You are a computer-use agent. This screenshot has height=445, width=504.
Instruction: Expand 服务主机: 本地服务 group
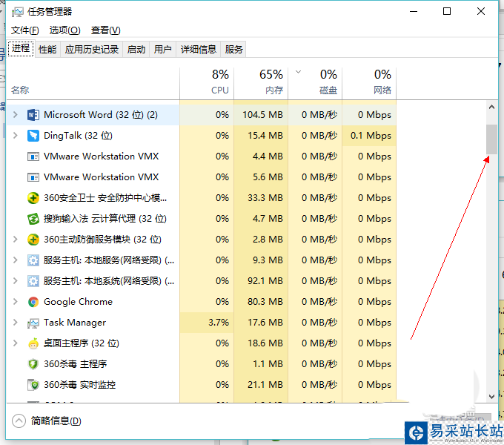[x=15, y=260]
